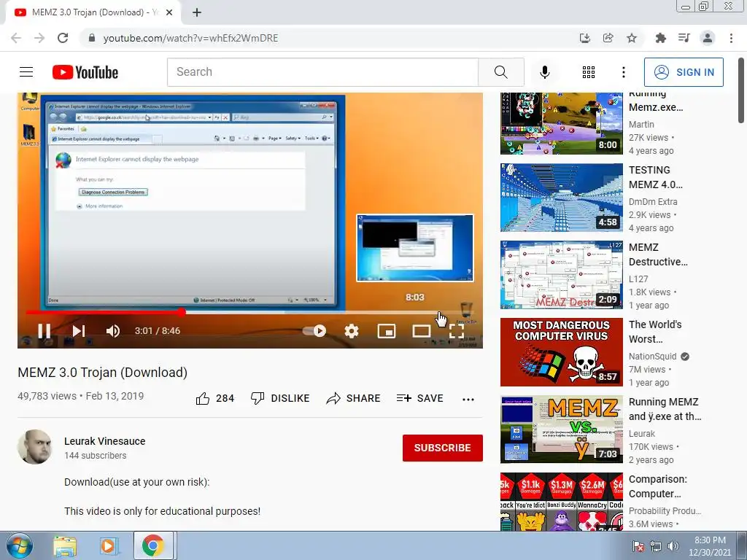Image resolution: width=747 pixels, height=560 pixels.
Task: Open the Comparison: Computer video title
Action: [x=658, y=486]
